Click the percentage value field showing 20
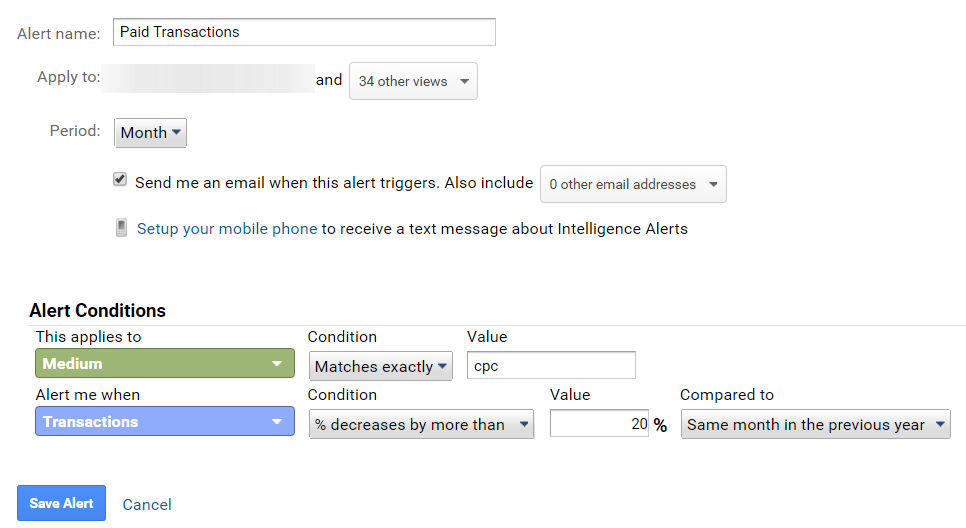This screenshot has width=966, height=528. (x=599, y=424)
